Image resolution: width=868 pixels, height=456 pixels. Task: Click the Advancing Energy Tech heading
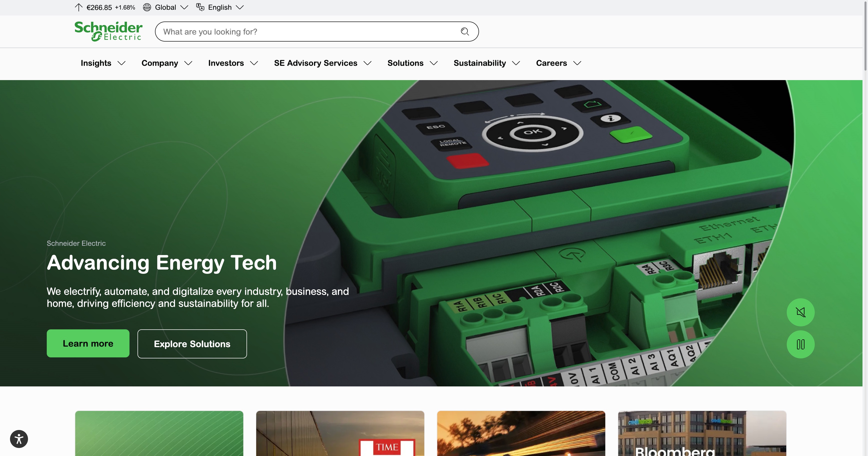coord(162,263)
